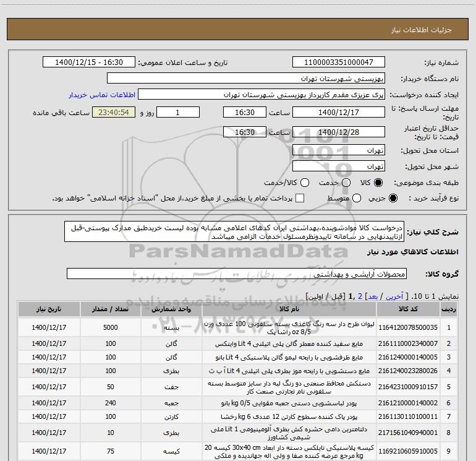This screenshot has width=476, height=461.
Task: Click the unit cell کیسه
Action: point(171,451)
